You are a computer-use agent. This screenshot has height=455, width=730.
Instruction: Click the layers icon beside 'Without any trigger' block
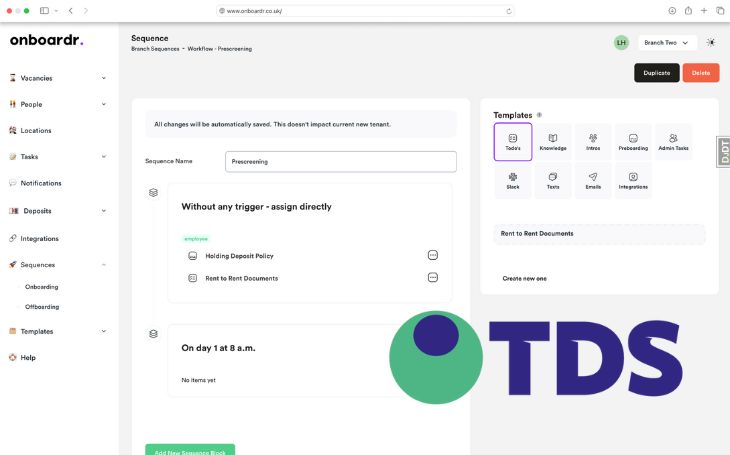point(153,192)
